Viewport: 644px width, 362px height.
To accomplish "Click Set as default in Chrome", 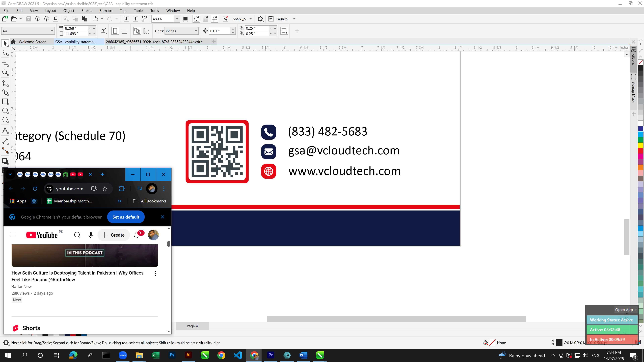I will (x=126, y=217).
